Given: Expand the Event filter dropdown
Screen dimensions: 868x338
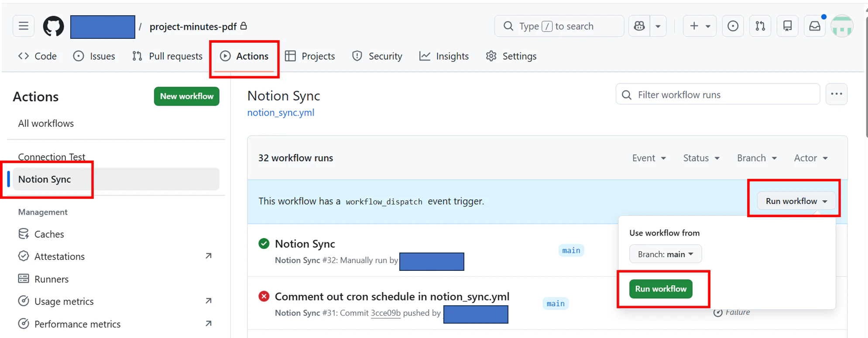Looking at the screenshot, I should 649,158.
